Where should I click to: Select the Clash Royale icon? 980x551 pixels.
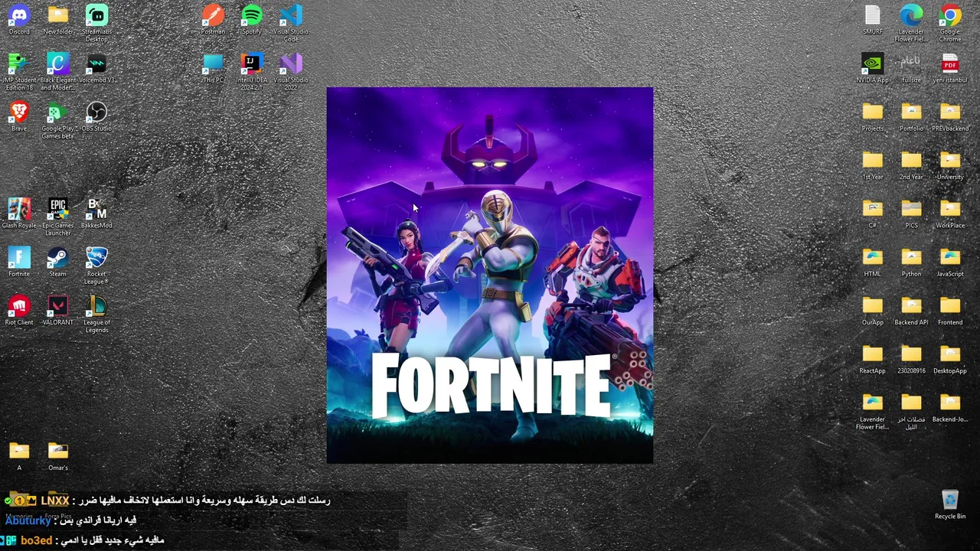19,214
